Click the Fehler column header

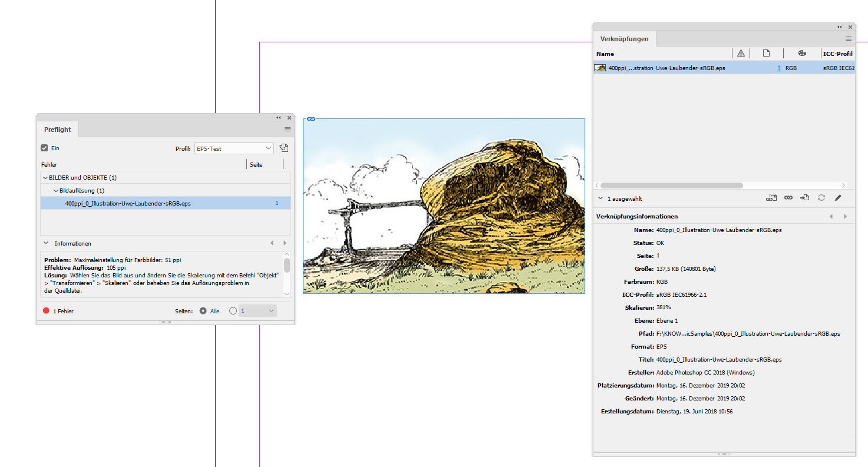tap(49, 165)
